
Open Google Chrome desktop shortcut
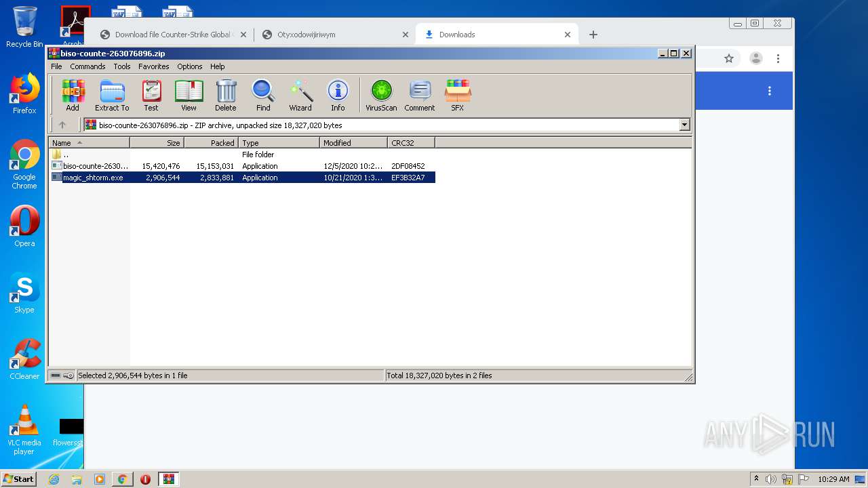point(24,165)
